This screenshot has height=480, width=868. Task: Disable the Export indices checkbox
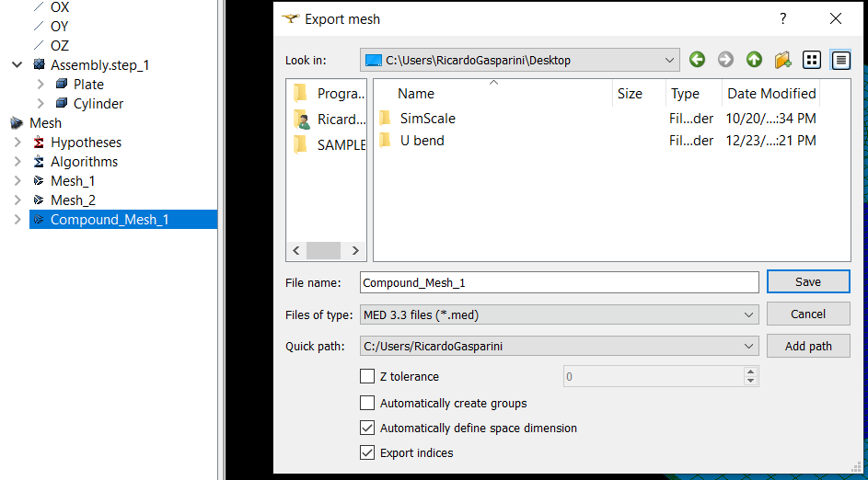click(367, 452)
